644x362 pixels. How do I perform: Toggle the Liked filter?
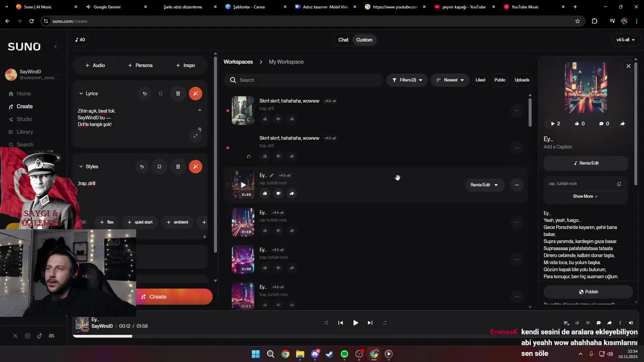pos(480,80)
